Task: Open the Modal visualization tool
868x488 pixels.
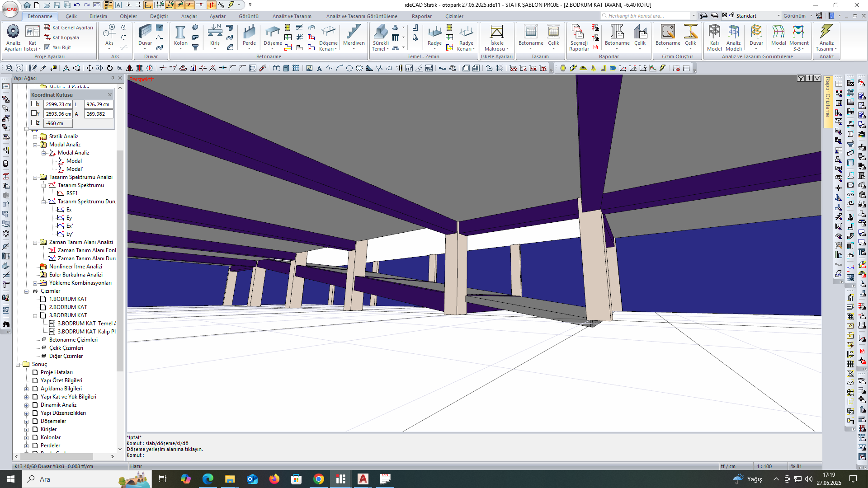Action: coord(778,37)
